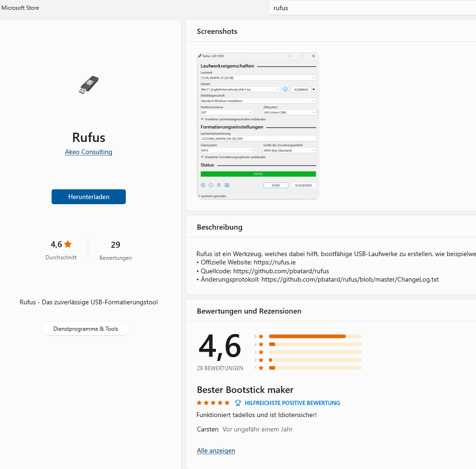Screen dimensions: 476x469
Task: Open the Zielsystem UEFI dropdown in the screenshot
Action: pyautogui.click(x=290, y=112)
